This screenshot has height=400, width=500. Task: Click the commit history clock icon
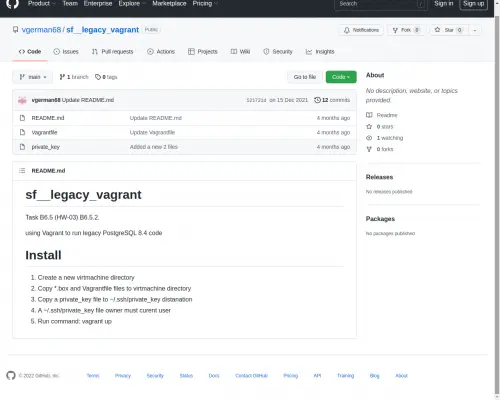(317, 100)
